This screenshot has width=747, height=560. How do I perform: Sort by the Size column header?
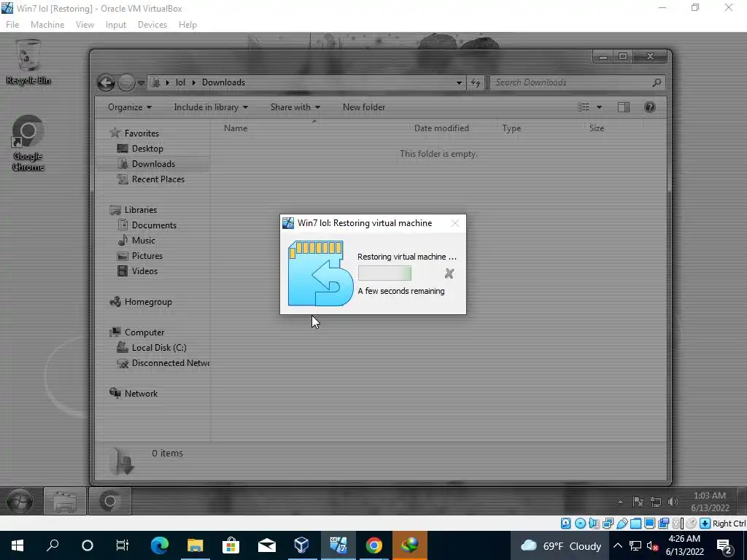(x=597, y=128)
